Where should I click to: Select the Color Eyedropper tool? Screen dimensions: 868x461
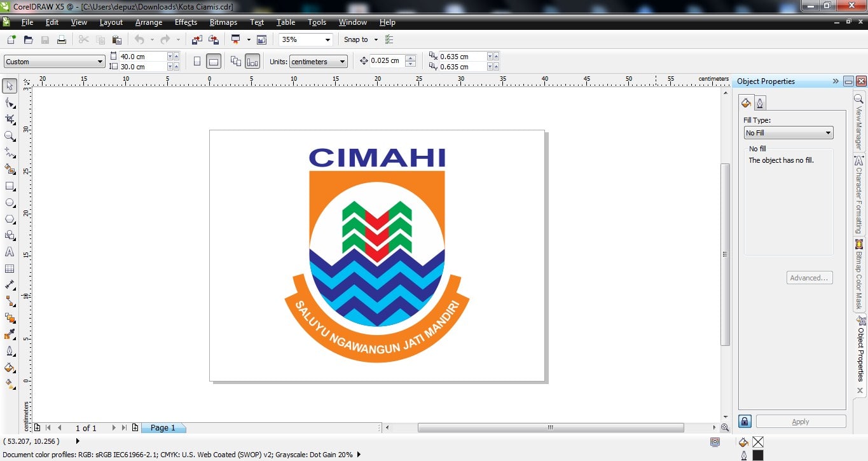[x=10, y=334]
